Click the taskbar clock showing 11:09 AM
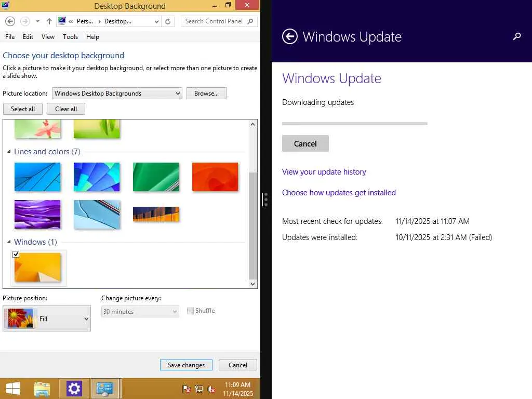The width and height of the screenshot is (532, 399). [x=238, y=389]
